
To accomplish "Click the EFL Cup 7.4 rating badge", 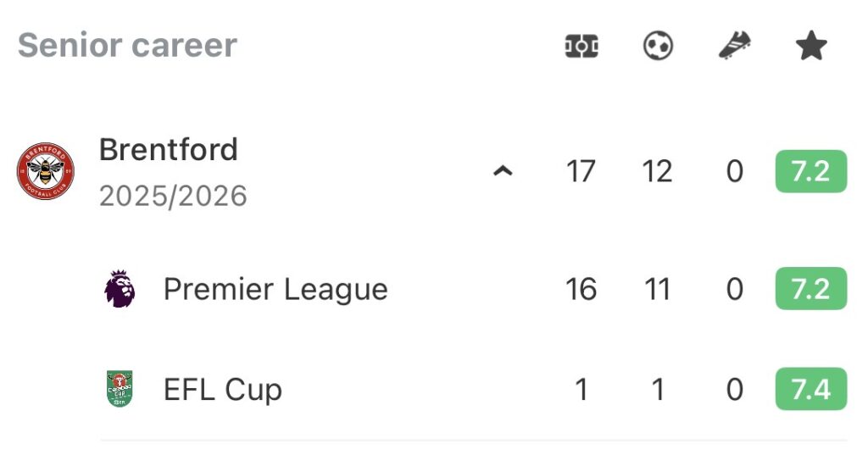I will 810,390.
